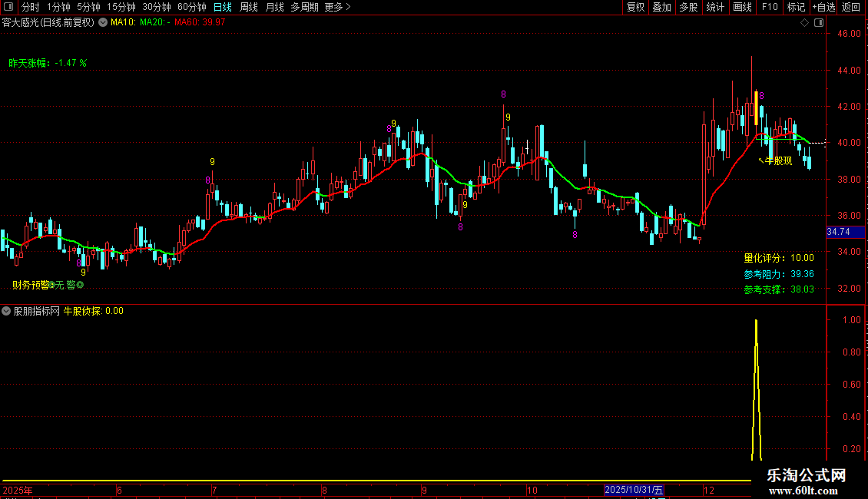Click the yellow signal candlestick near 42.00
The width and height of the screenshot is (868, 499).
[756, 108]
